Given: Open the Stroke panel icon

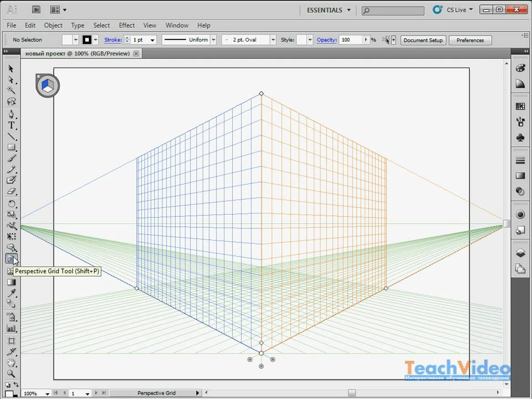Looking at the screenshot, I should coord(520,160).
